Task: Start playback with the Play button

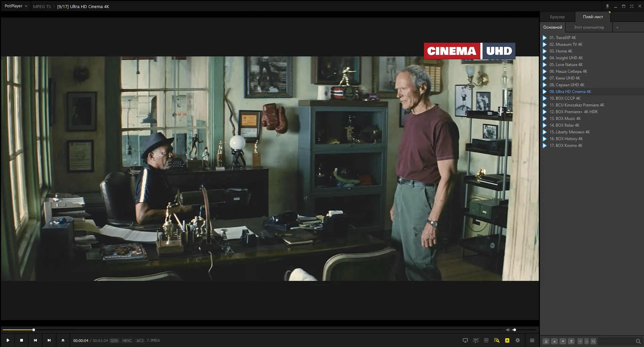Action: coord(8,340)
